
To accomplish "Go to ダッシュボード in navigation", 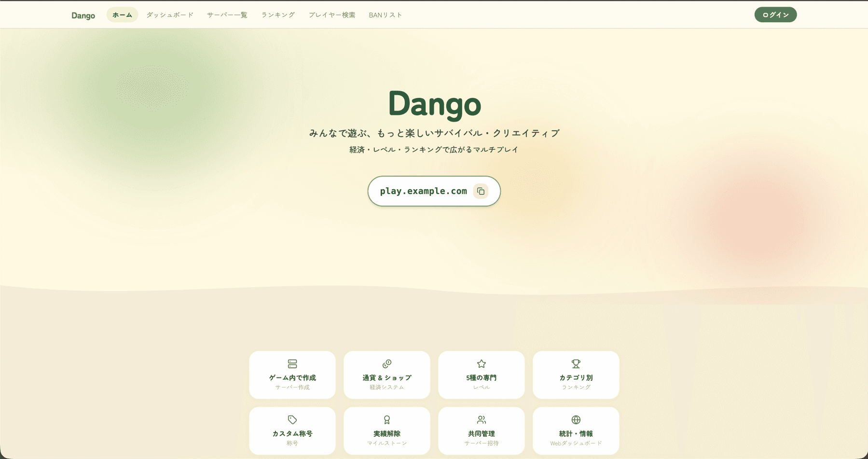I will click(x=170, y=15).
